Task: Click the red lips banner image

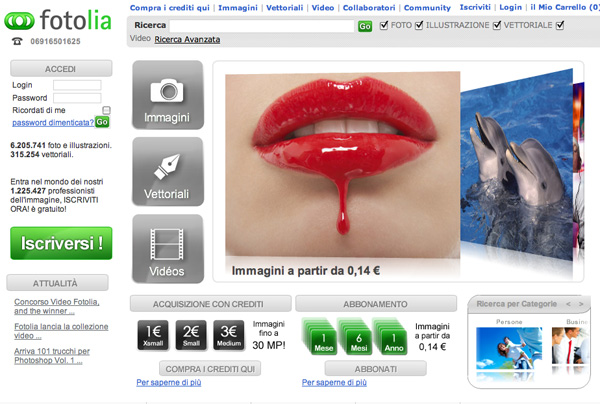Action: 342,163
